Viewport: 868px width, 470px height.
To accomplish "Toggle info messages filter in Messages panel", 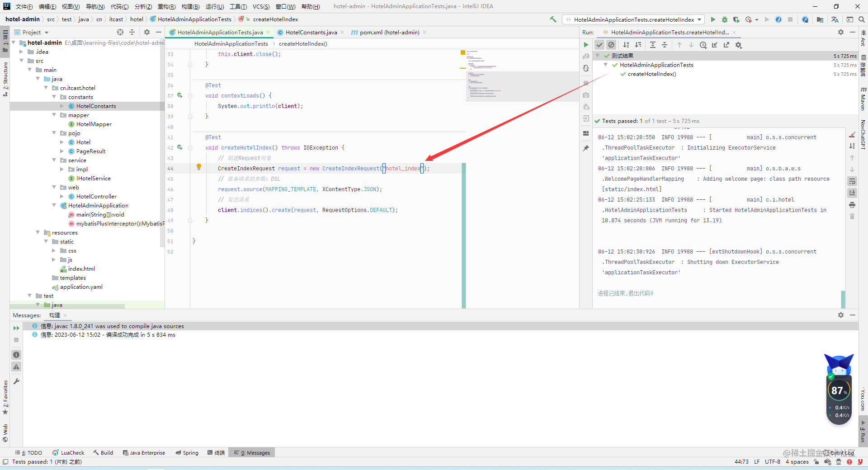I will [x=16, y=355].
